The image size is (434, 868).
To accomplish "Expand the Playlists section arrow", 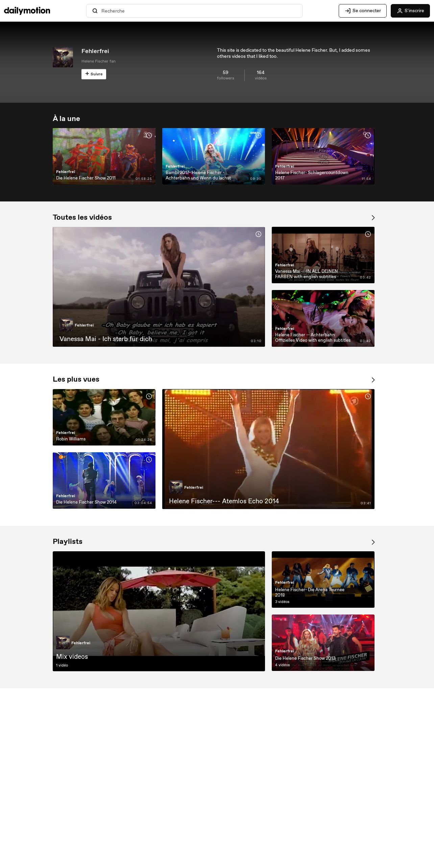I will coord(373,542).
